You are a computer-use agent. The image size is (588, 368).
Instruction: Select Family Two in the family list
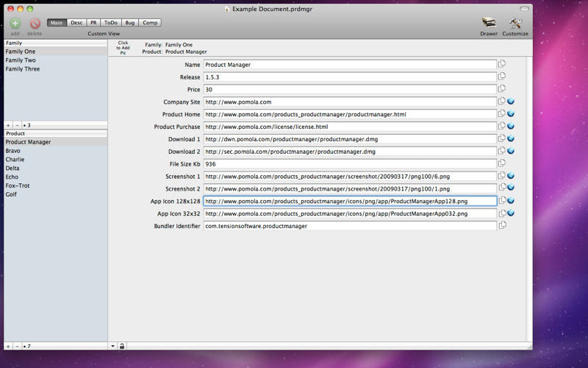point(56,60)
